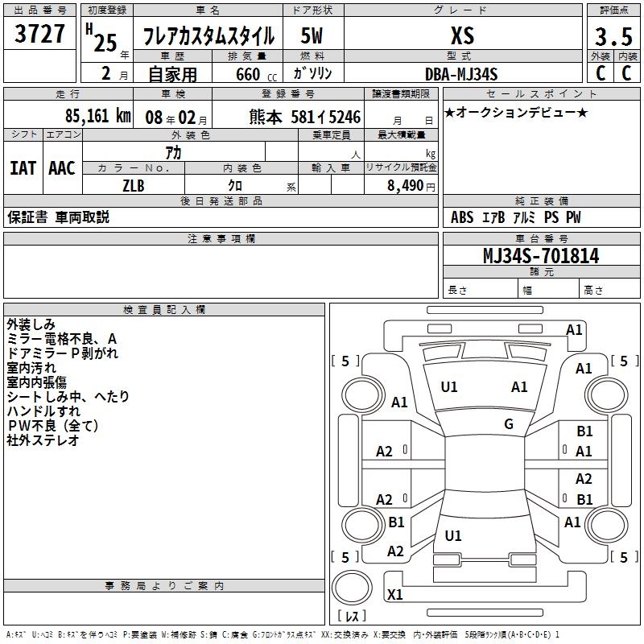
Task: Click the interior grade C under 内装
Action: [626, 73]
